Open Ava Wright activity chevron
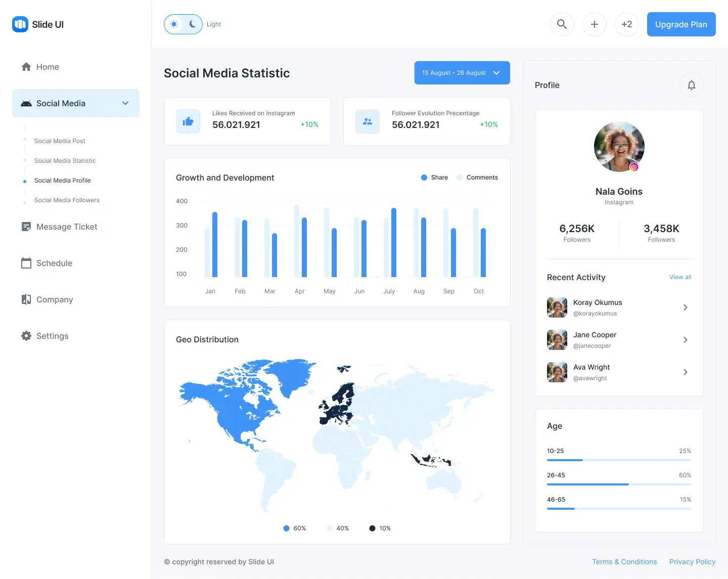Image resolution: width=728 pixels, height=579 pixels. click(x=686, y=372)
